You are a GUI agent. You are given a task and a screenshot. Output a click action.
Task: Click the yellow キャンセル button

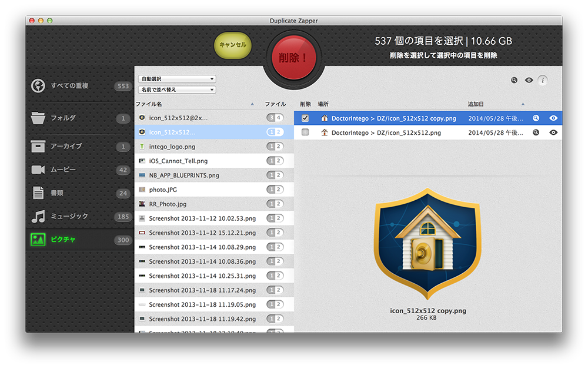coord(232,45)
